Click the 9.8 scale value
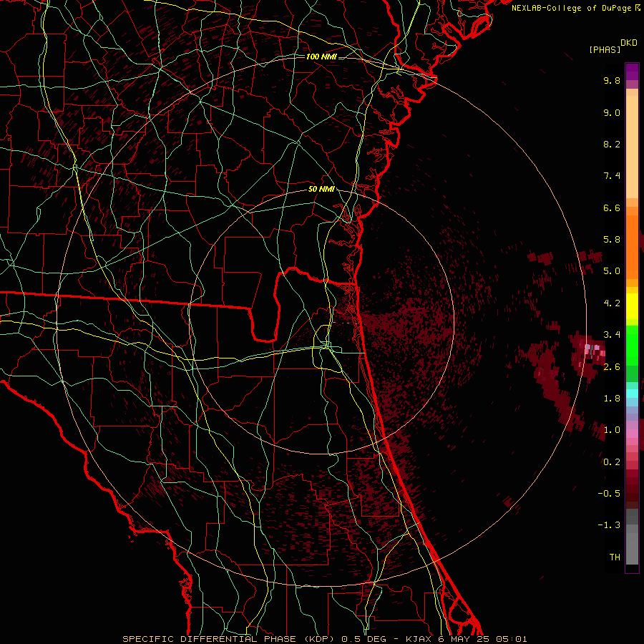 [x=612, y=80]
